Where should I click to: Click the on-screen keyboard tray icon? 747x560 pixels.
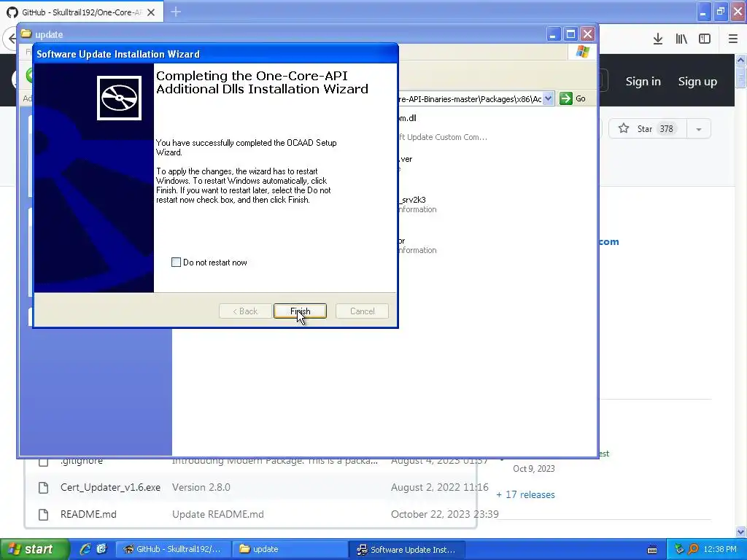[x=652, y=550]
